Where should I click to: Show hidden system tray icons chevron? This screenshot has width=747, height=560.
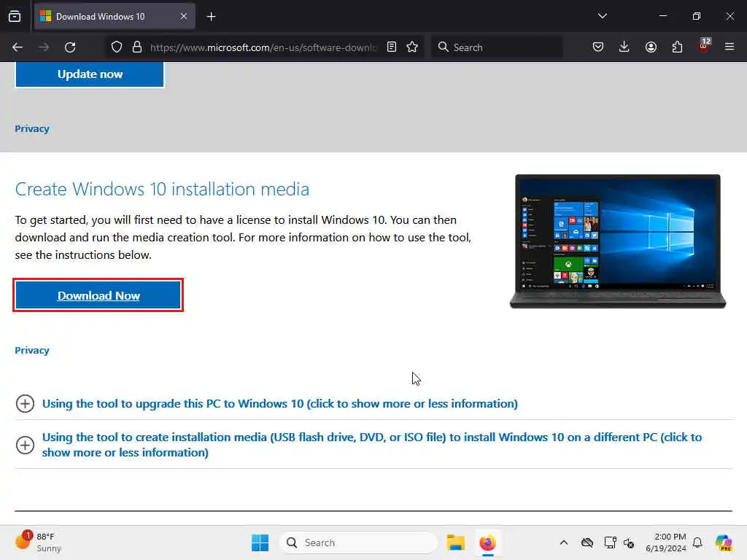click(564, 542)
